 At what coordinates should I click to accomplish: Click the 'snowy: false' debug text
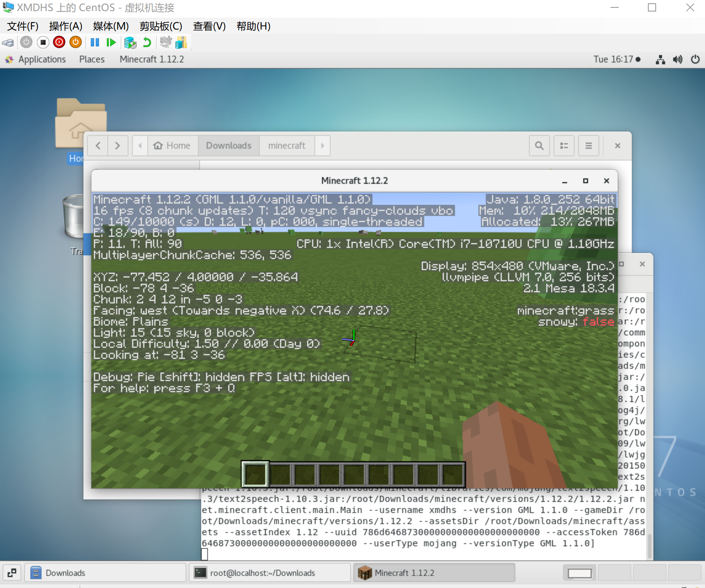[576, 322]
